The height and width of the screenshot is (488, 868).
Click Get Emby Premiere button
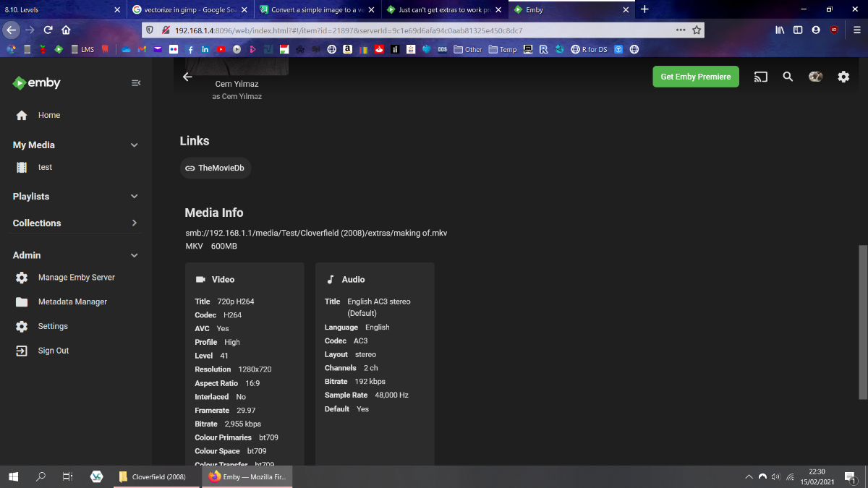[x=696, y=77]
